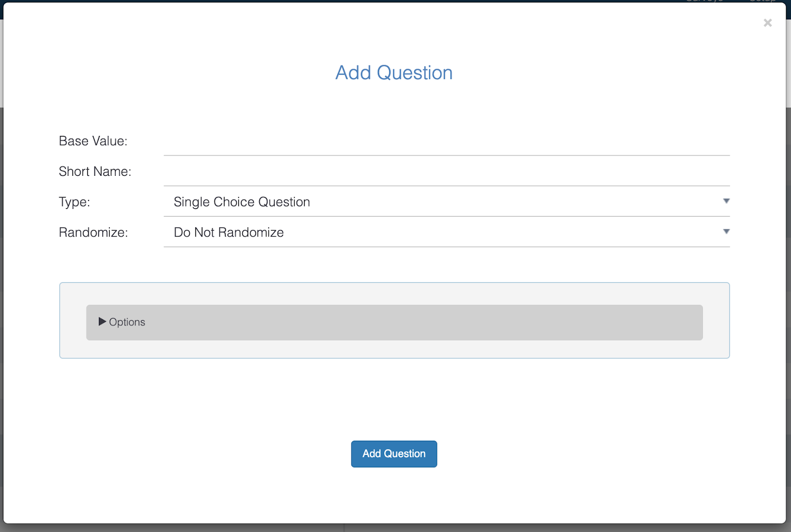Expand the Options disclosure triangle
Viewport: 791px width, 532px height.
click(x=102, y=322)
